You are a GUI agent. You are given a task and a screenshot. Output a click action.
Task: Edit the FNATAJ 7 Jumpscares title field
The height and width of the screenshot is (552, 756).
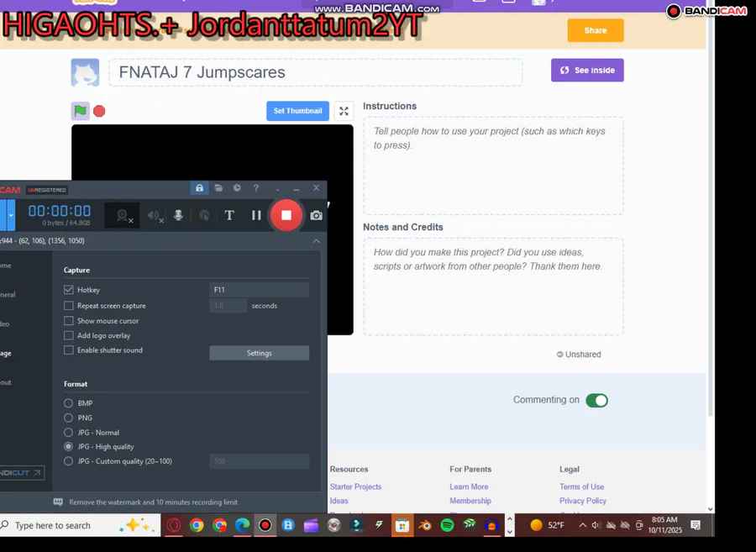click(x=315, y=72)
